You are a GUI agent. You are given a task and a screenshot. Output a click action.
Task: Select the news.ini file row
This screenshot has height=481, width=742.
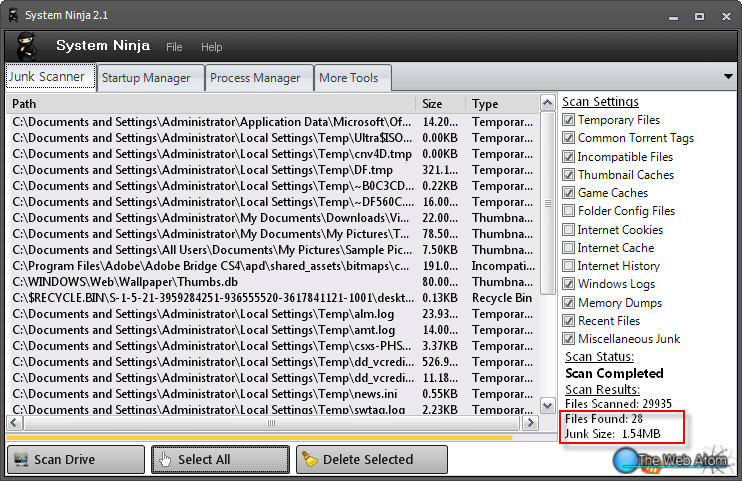pos(273,394)
